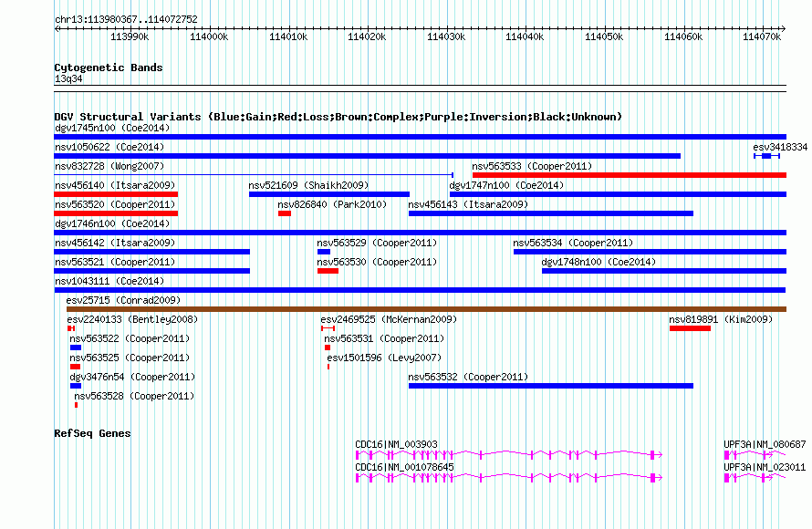Select the dgv1748n100 (Coe2014) blue bar

click(664, 271)
